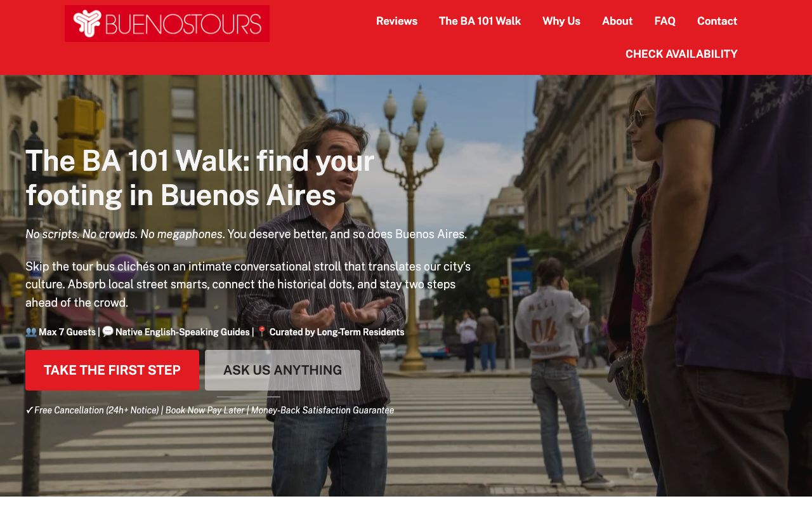This screenshot has height=508, width=812.
Task: Open the FAQ page
Action: [665, 21]
